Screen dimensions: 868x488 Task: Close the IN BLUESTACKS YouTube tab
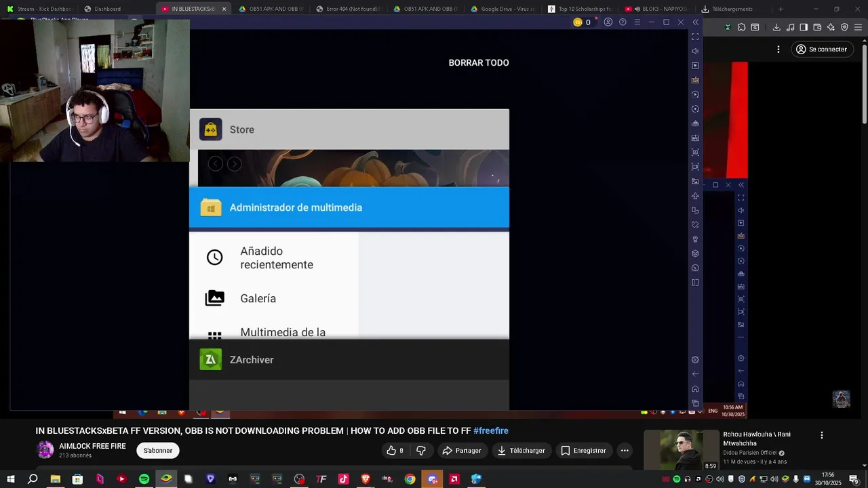click(x=224, y=9)
